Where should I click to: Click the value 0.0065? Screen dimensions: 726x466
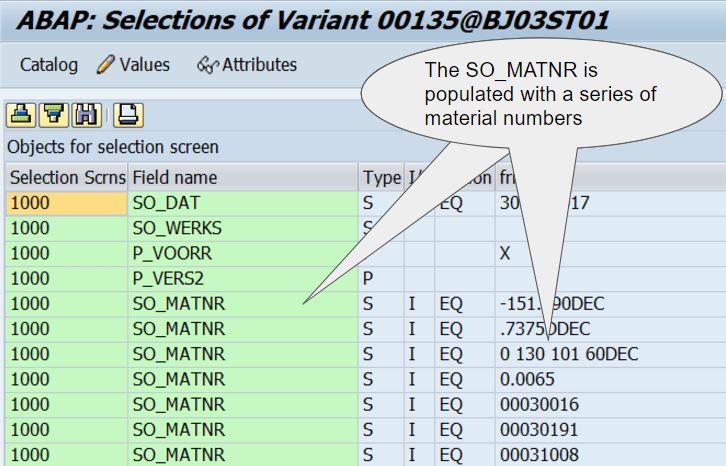tap(527, 379)
